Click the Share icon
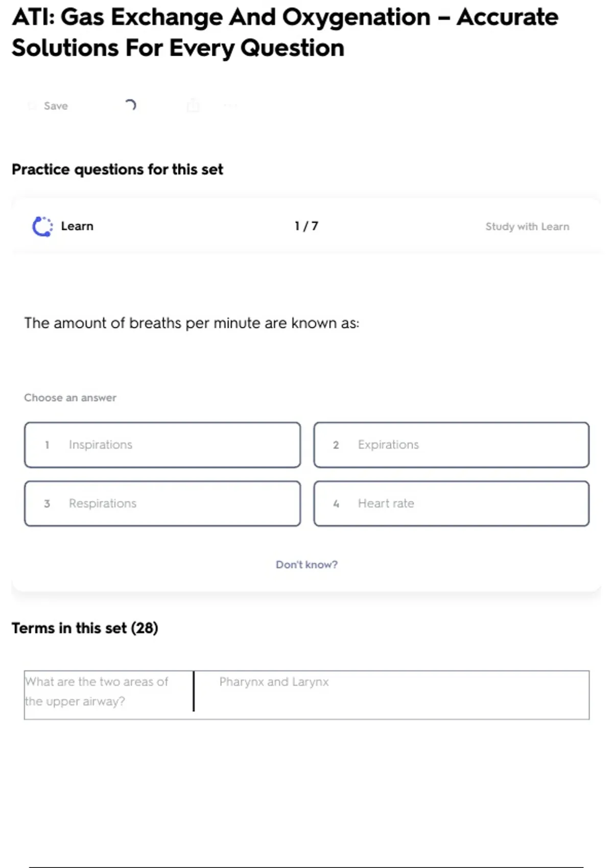 193,106
